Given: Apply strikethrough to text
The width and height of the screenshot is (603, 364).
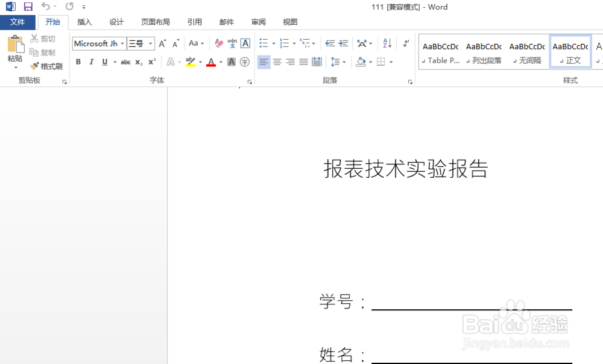Looking at the screenshot, I should pos(125,61).
